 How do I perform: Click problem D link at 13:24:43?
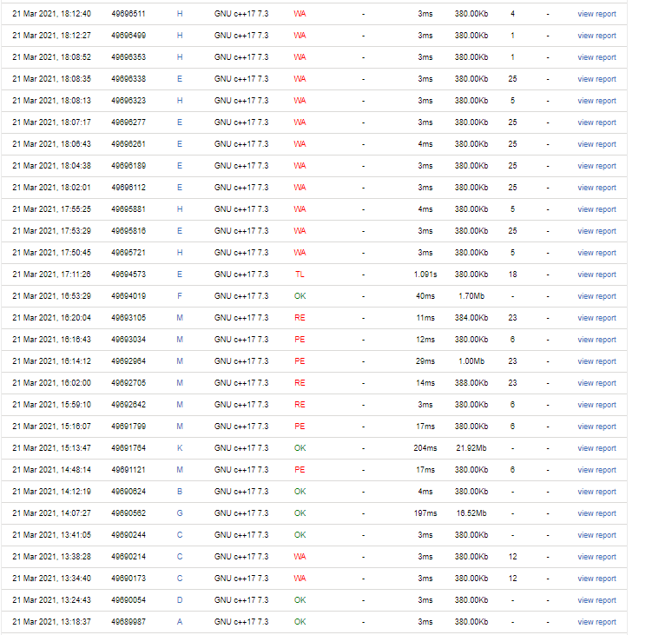click(180, 600)
